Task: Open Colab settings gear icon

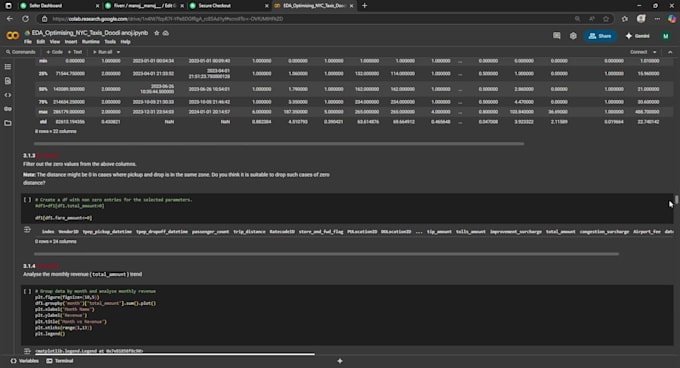Action: (573, 36)
